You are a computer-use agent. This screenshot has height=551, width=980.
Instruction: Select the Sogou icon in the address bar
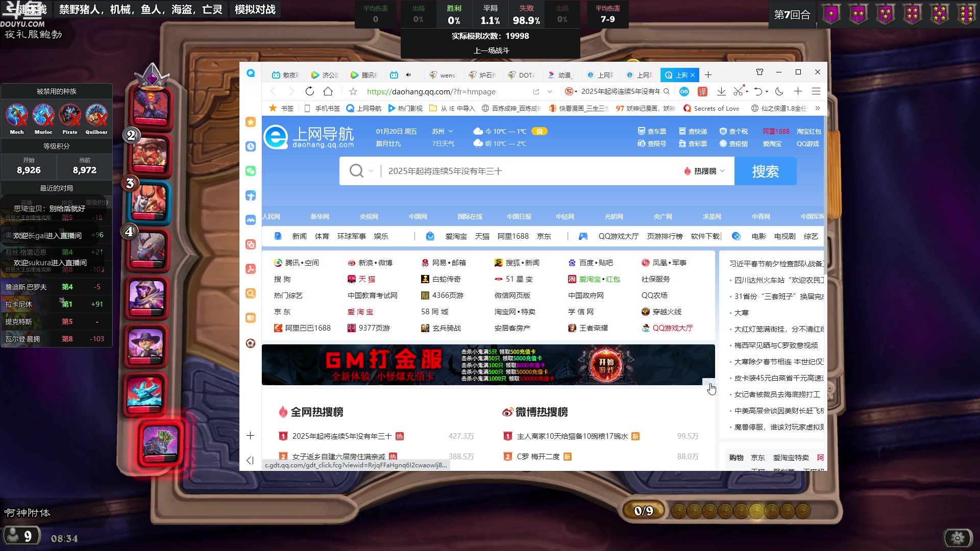pos(568,91)
